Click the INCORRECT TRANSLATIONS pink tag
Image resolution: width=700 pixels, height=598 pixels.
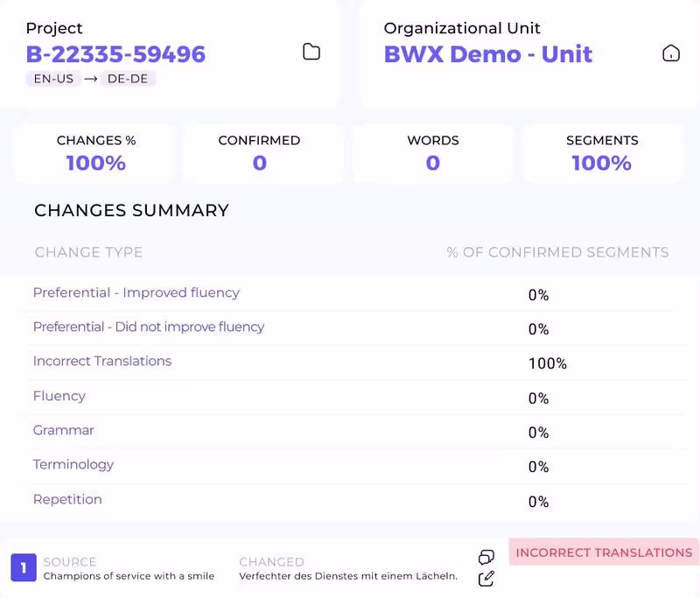tap(604, 552)
